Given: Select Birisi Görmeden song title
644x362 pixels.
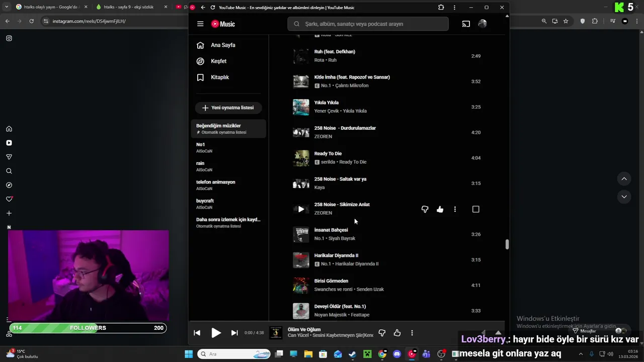Looking at the screenshot, I should (x=331, y=281).
